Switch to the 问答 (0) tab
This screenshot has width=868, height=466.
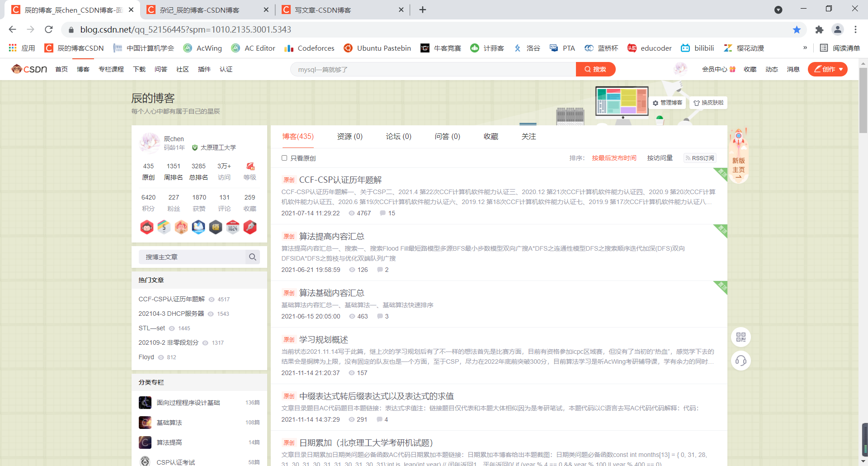click(x=448, y=137)
